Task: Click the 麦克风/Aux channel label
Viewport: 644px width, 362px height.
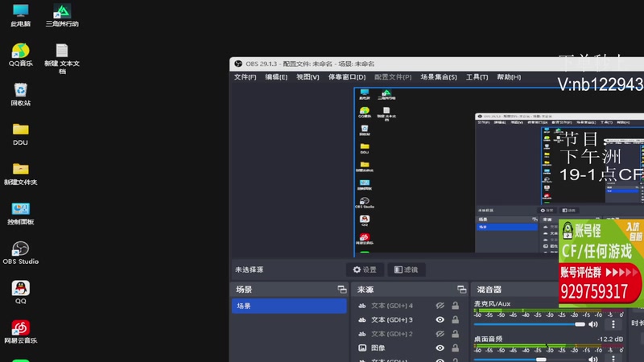Action: pyautogui.click(x=492, y=304)
